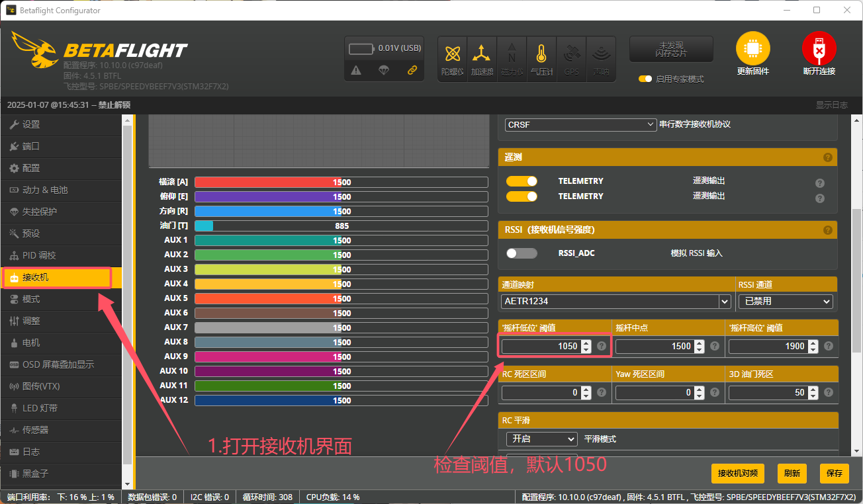The width and height of the screenshot is (863, 504).
Task: Click the Refresh (刷新) button
Action: click(x=792, y=473)
